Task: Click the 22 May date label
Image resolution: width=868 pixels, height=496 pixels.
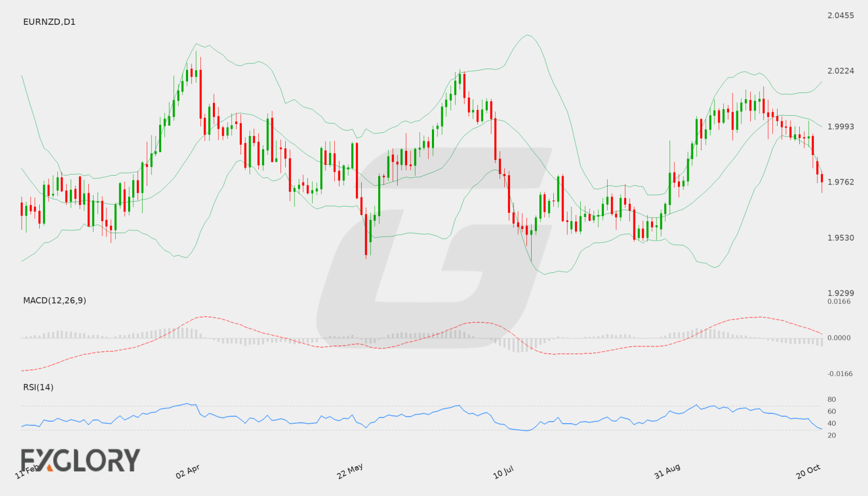Action: pos(350,471)
